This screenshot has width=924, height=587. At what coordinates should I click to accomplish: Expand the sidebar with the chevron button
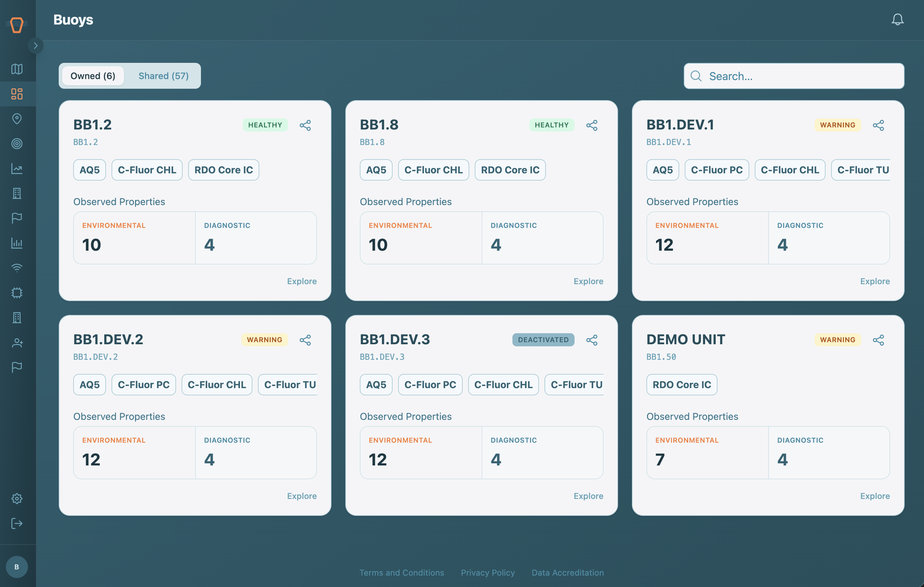[35, 46]
